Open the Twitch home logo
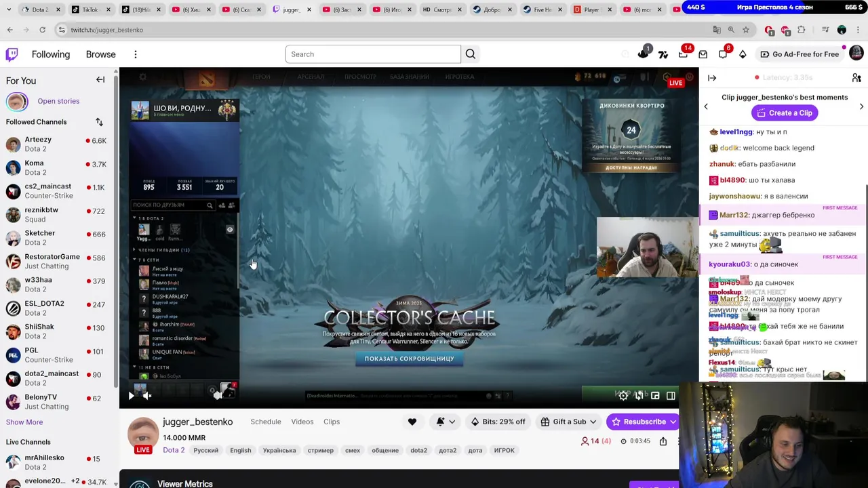This screenshot has width=868, height=488. coord(12,54)
